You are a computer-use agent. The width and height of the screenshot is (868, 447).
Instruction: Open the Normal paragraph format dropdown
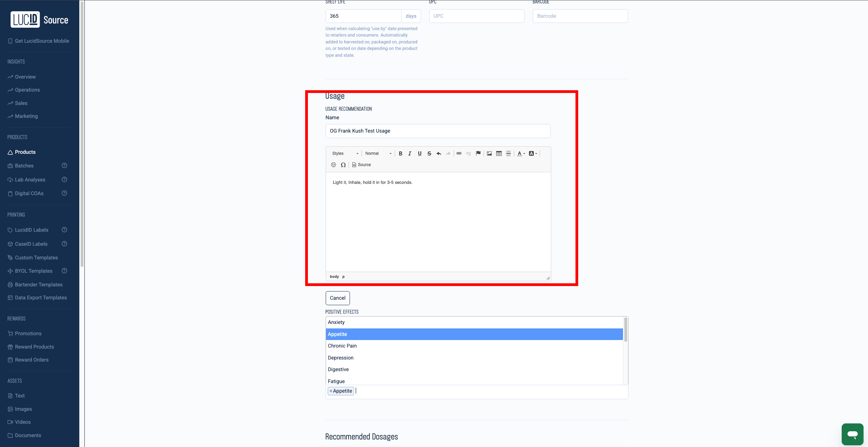[x=378, y=153]
